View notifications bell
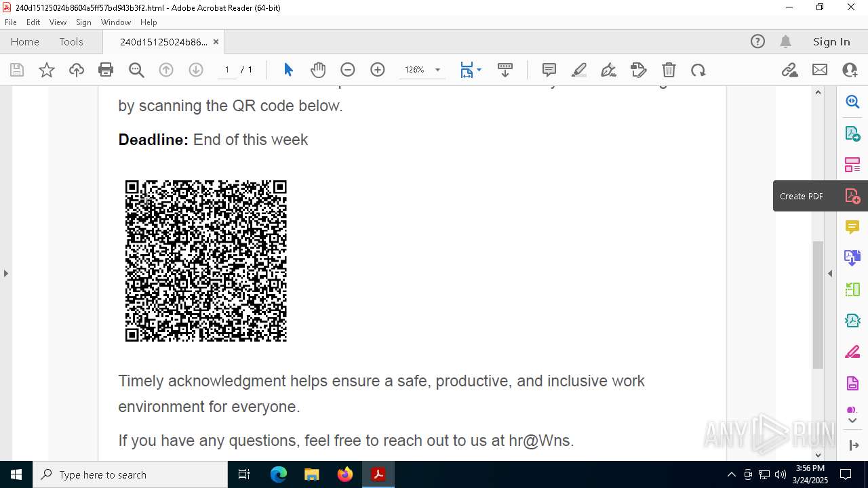The image size is (868, 488). tap(786, 41)
